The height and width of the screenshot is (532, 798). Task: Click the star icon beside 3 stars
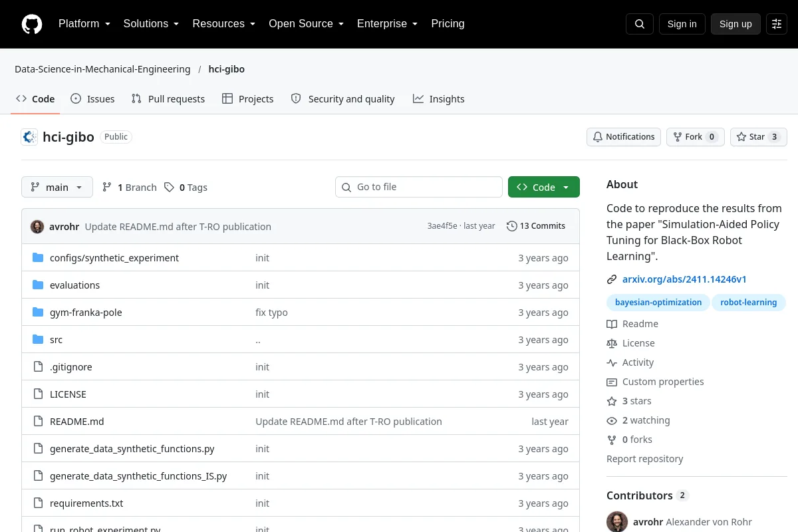612,401
